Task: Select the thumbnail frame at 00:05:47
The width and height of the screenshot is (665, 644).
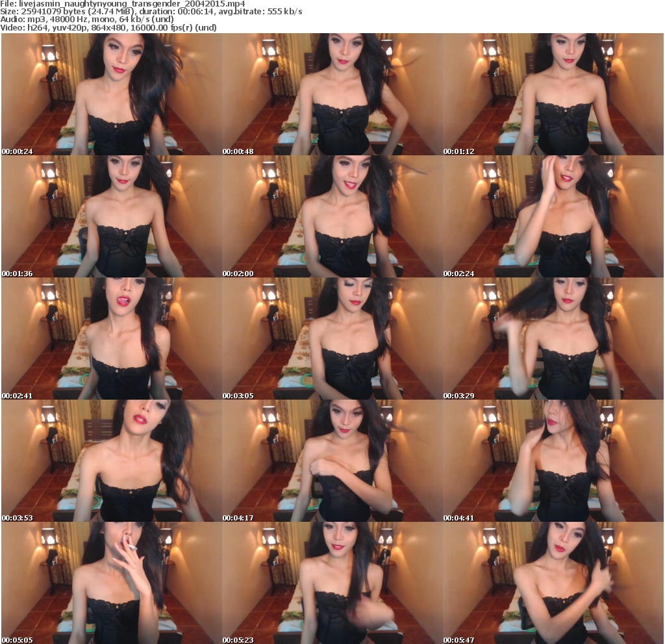Action: [553, 584]
